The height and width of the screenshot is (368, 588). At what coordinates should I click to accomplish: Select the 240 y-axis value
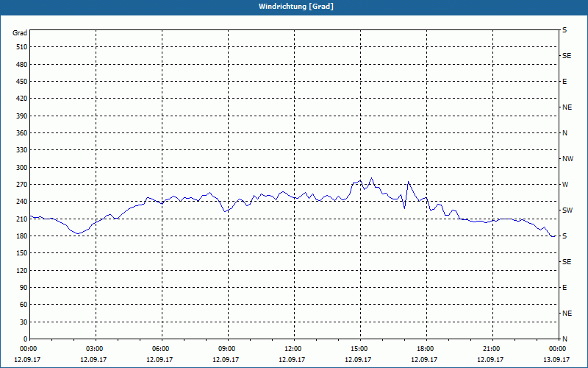[22, 202]
